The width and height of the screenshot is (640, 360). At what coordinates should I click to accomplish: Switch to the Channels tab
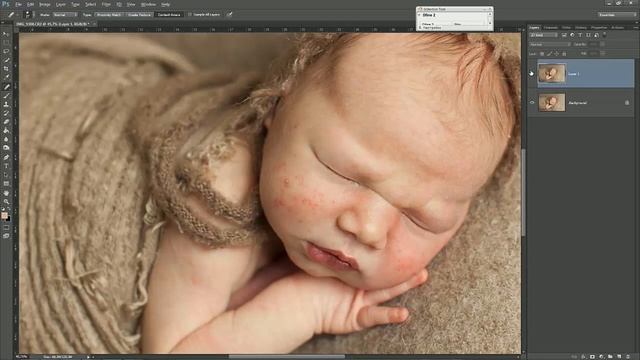[x=551, y=27]
